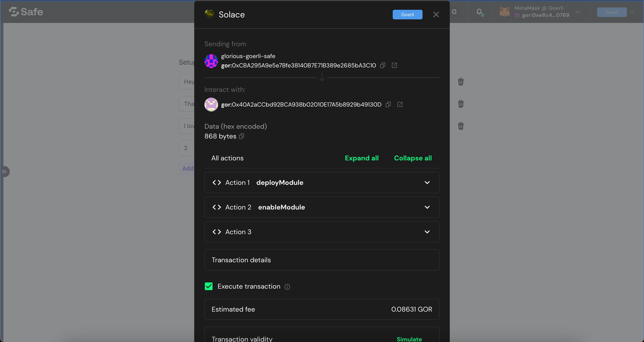
Task: Open the MetaMask wallet dropdown chevron
Action: (x=578, y=12)
